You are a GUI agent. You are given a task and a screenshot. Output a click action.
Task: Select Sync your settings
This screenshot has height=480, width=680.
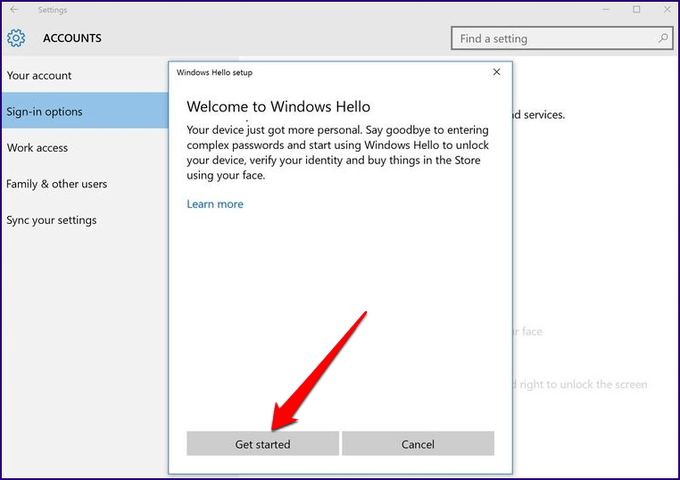point(53,220)
